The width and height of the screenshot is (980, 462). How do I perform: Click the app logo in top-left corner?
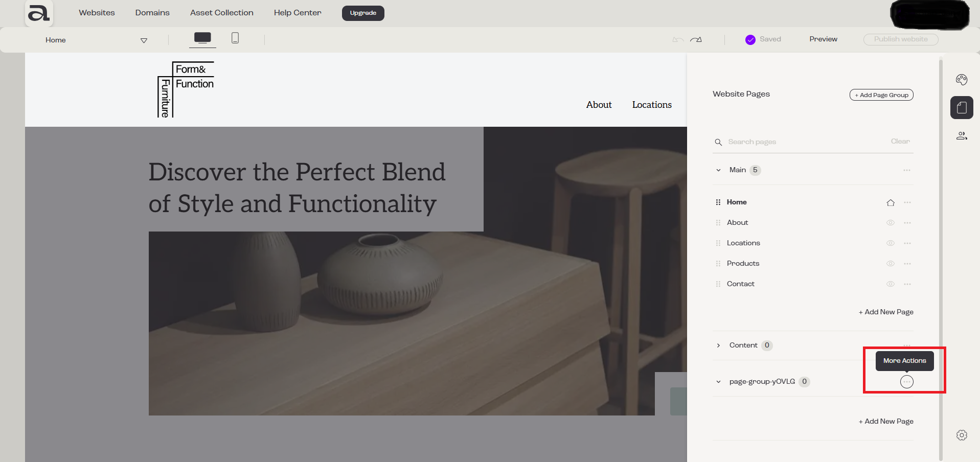tap(39, 13)
